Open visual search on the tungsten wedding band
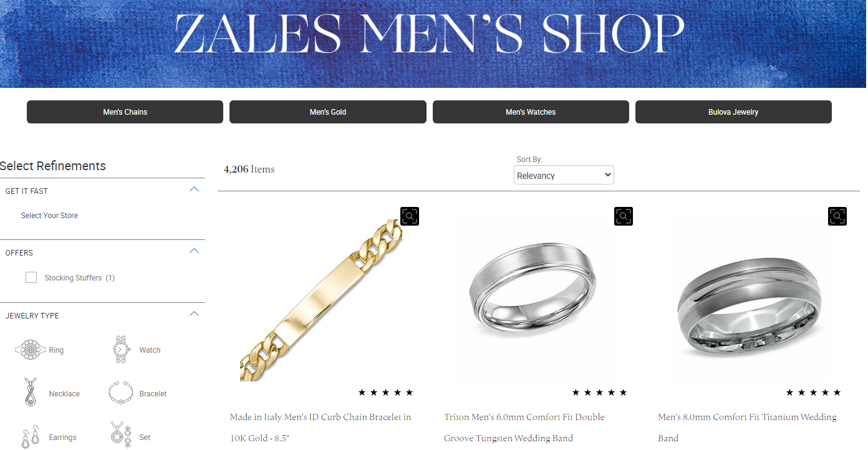The width and height of the screenshot is (868, 450). [x=624, y=216]
